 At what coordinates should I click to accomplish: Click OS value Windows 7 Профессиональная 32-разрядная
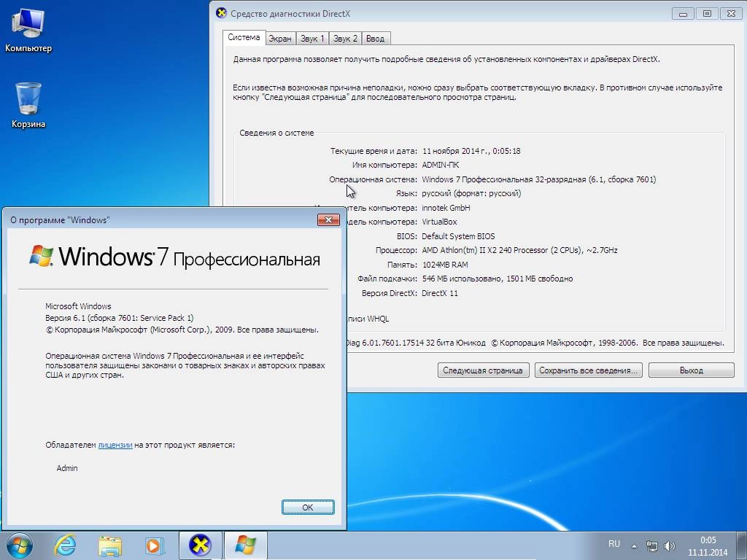539,179
